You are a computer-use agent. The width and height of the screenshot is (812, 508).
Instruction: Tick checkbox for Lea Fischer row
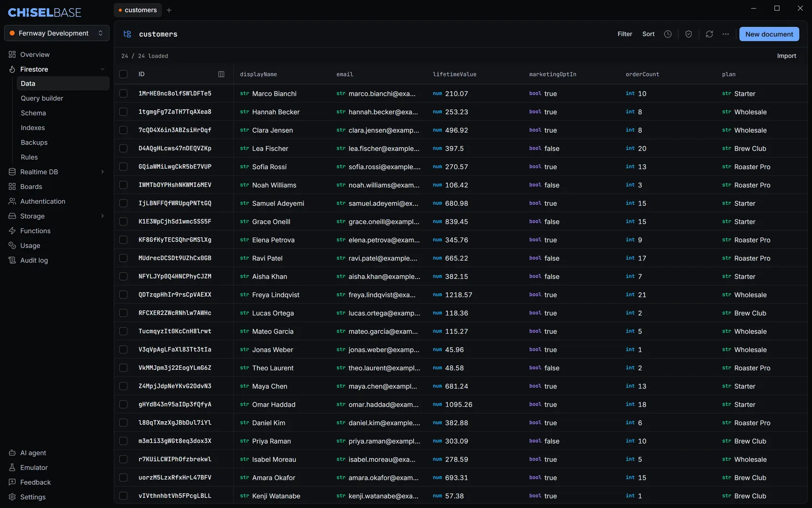[x=123, y=148]
